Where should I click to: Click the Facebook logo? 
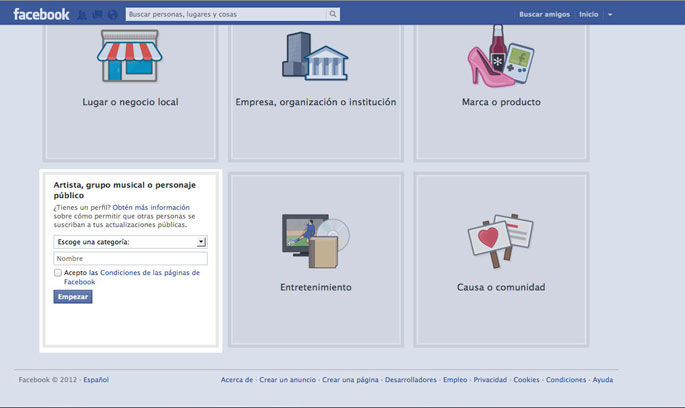point(41,14)
